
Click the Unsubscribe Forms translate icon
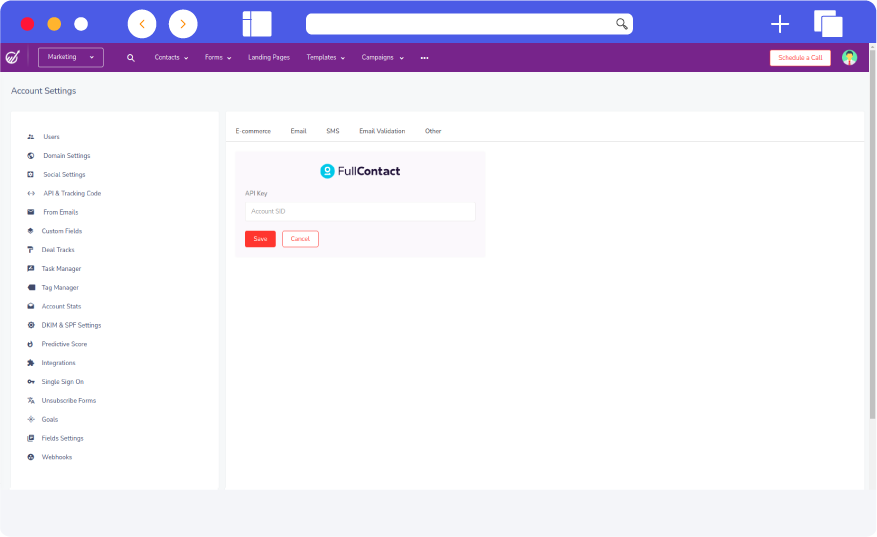[x=31, y=401]
